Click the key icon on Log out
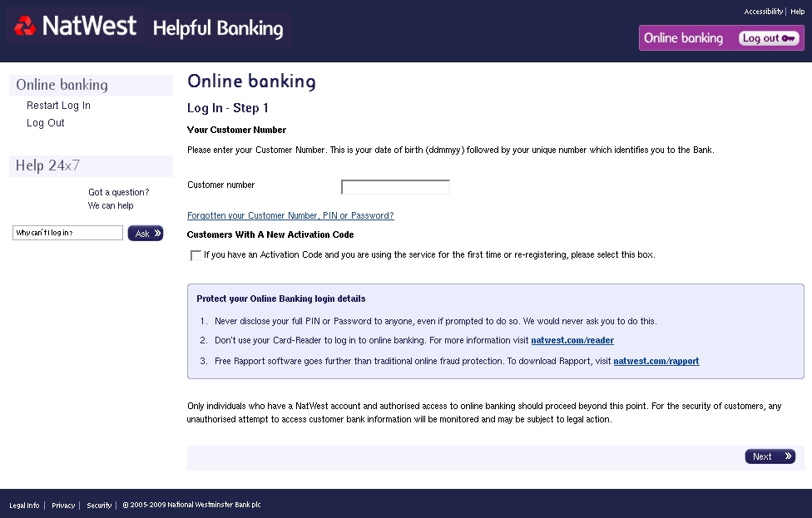The width and height of the screenshot is (812, 518). tap(788, 38)
